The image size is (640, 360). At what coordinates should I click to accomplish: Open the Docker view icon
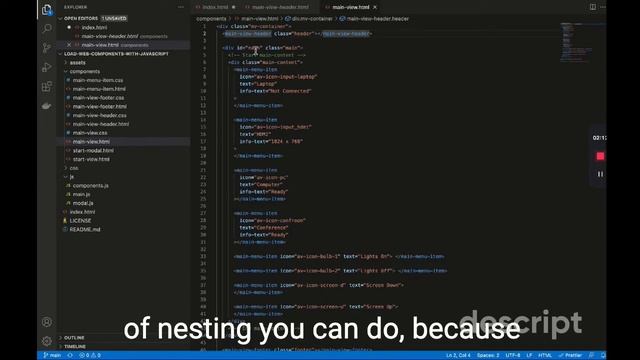(47, 106)
